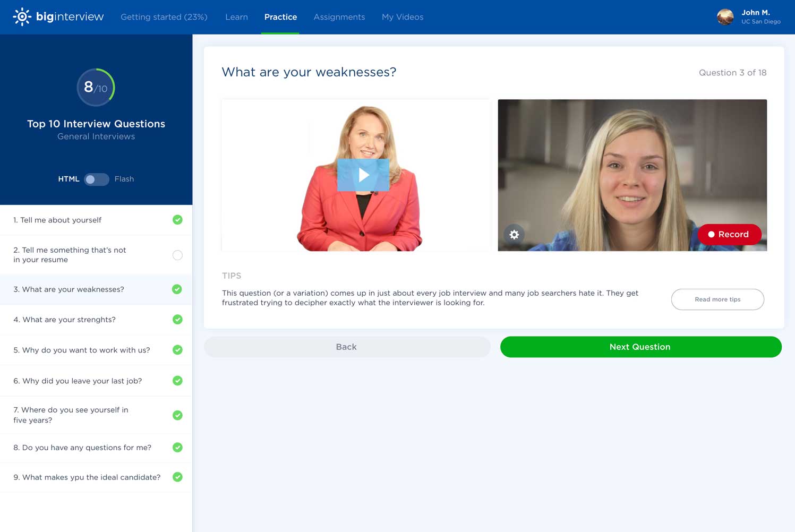Click the checkmark for "What are your strenghts?"

click(x=177, y=319)
